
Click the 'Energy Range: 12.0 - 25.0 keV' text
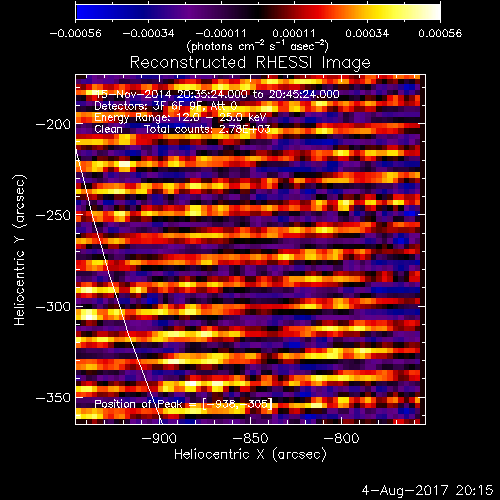(x=180, y=117)
